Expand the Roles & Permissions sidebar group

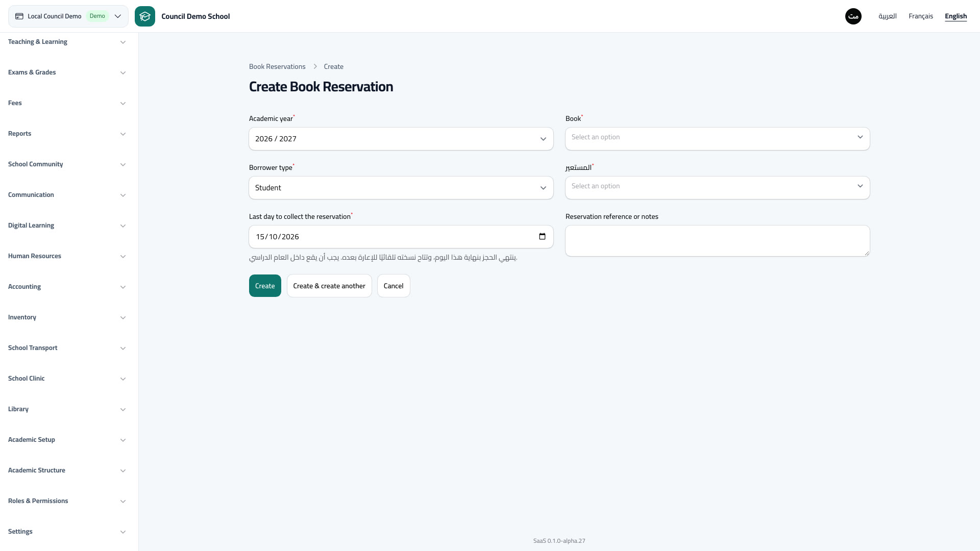[x=67, y=501]
